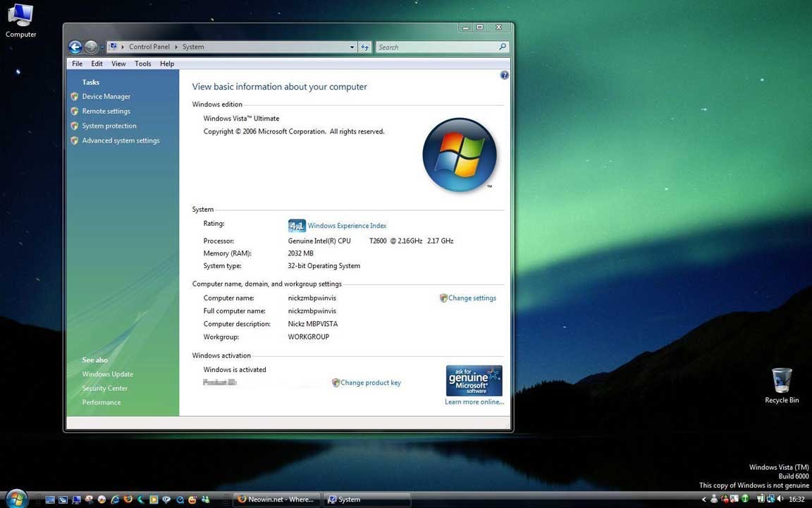Show hidden tray icons arrow

pyautogui.click(x=703, y=500)
